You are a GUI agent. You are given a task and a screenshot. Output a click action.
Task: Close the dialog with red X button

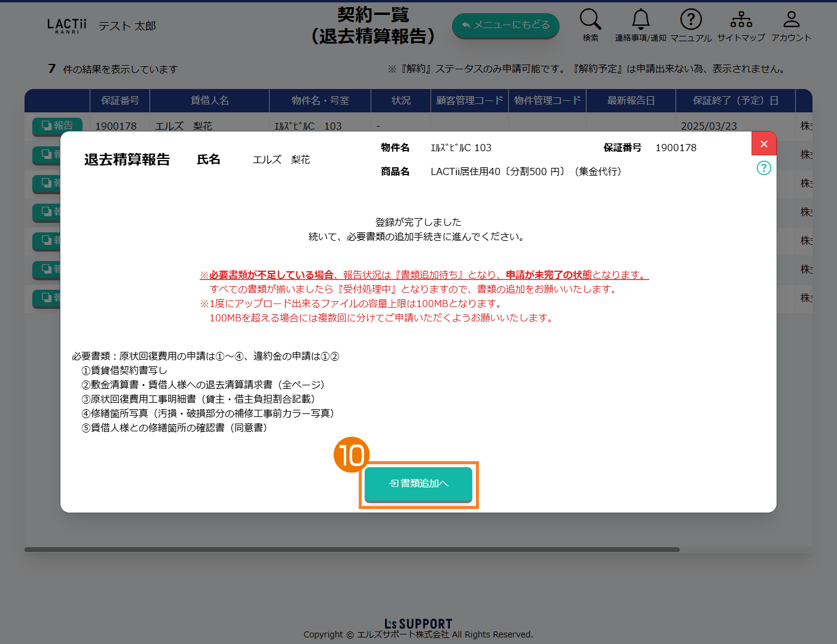coord(763,144)
